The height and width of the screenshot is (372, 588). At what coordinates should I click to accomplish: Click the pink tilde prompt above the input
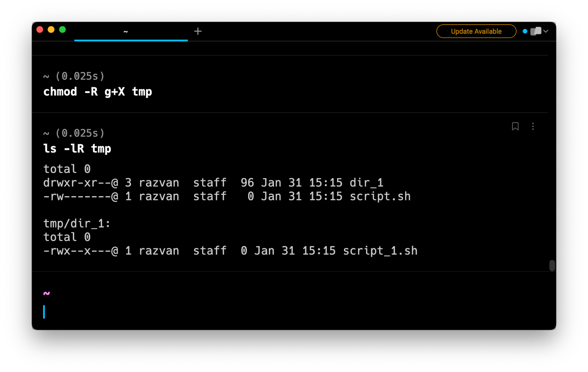(46, 293)
